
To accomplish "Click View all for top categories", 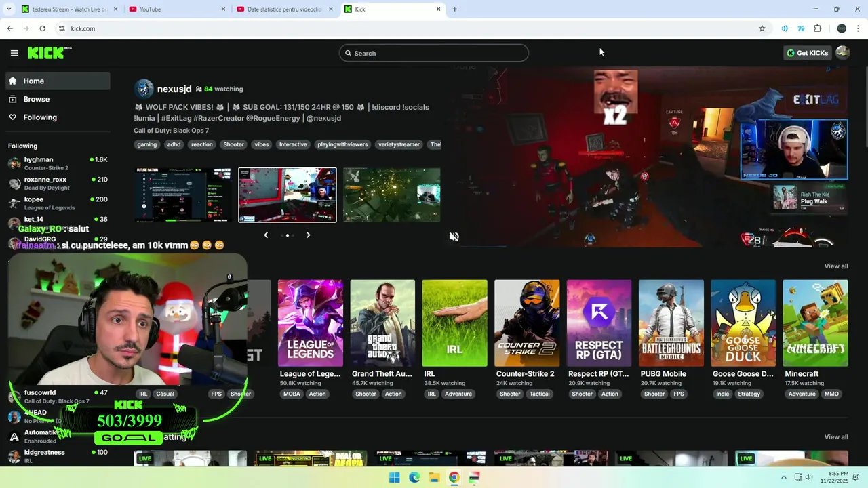I will click(x=835, y=266).
